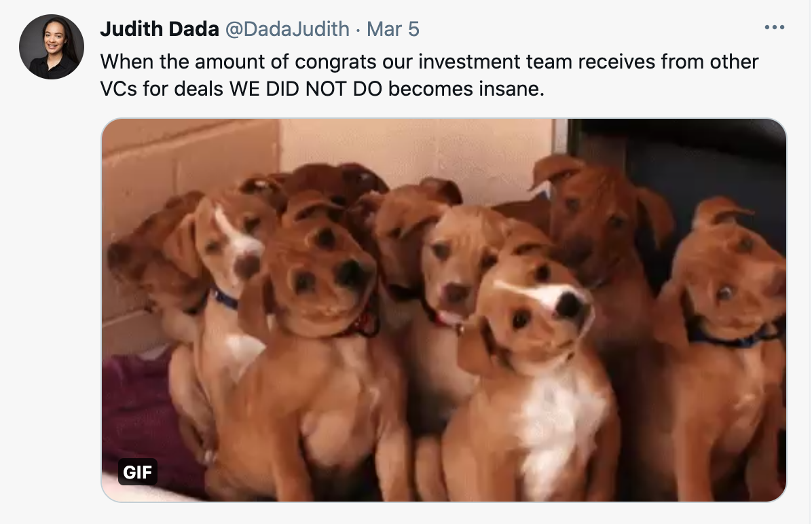Click the words "WE DID NOT DO"
Viewport: 812px width, 524px height.
[x=306, y=88]
